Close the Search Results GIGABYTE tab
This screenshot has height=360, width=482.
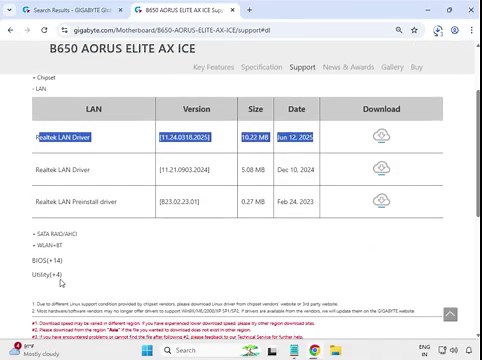click(x=121, y=10)
